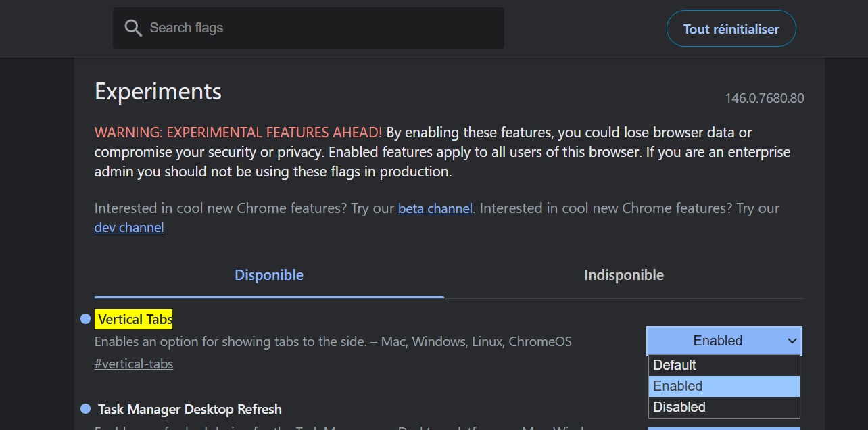The height and width of the screenshot is (430, 868).
Task: Switch to the Disponible tab
Action: (268, 275)
